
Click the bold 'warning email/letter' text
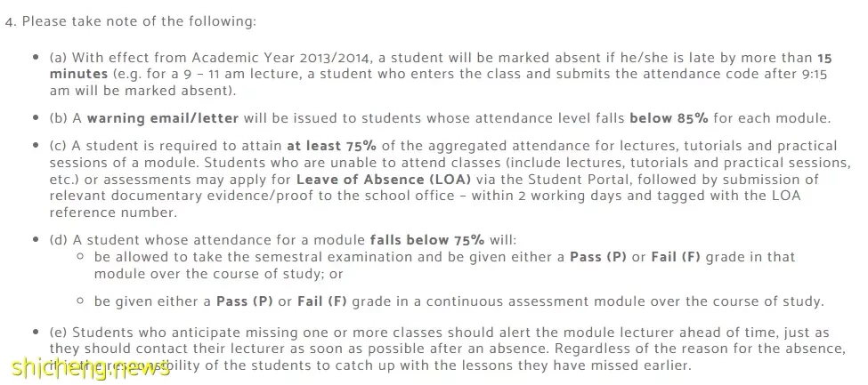(x=163, y=118)
